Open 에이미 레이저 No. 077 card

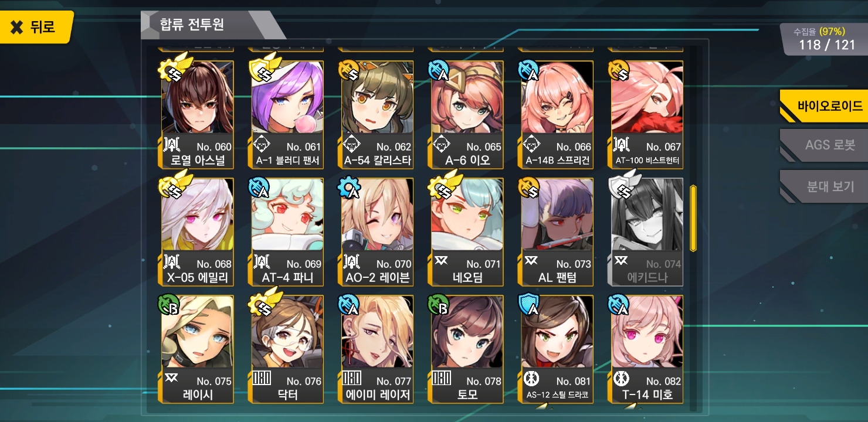377,349
